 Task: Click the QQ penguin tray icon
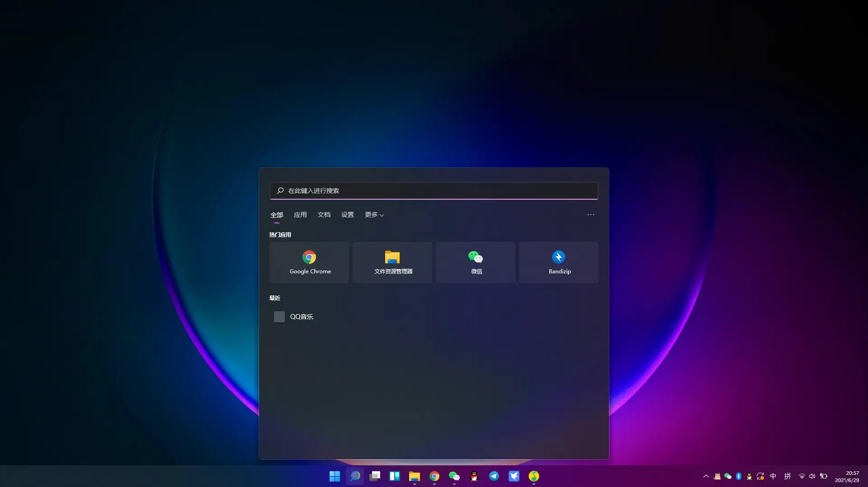[x=749, y=476]
